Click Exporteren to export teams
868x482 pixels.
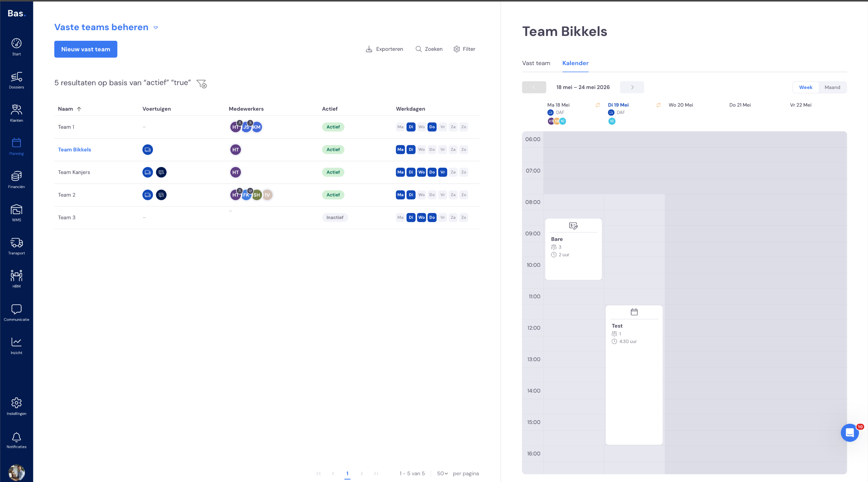click(x=384, y=49)
